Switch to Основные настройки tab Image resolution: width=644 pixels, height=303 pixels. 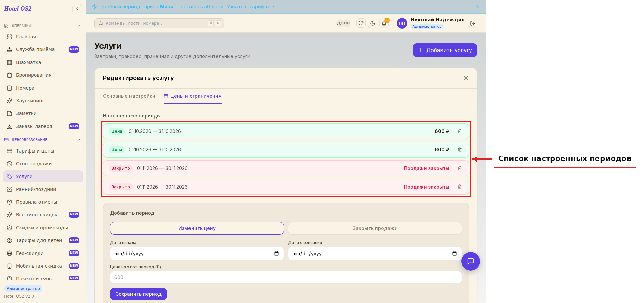pos(129,96)
